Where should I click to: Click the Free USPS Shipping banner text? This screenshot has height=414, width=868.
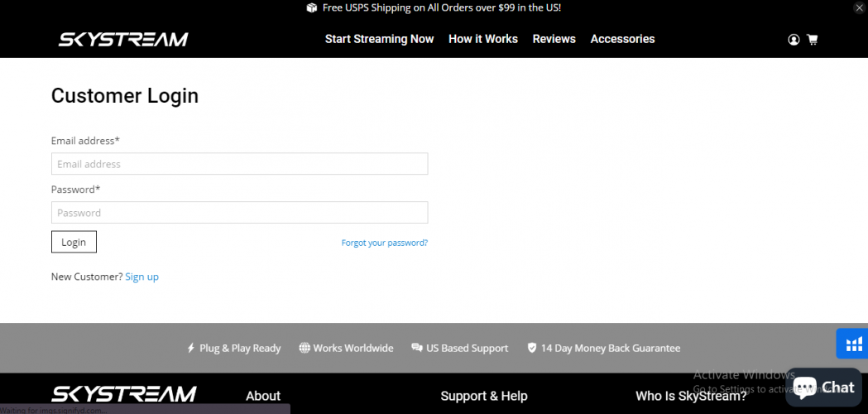442,7
